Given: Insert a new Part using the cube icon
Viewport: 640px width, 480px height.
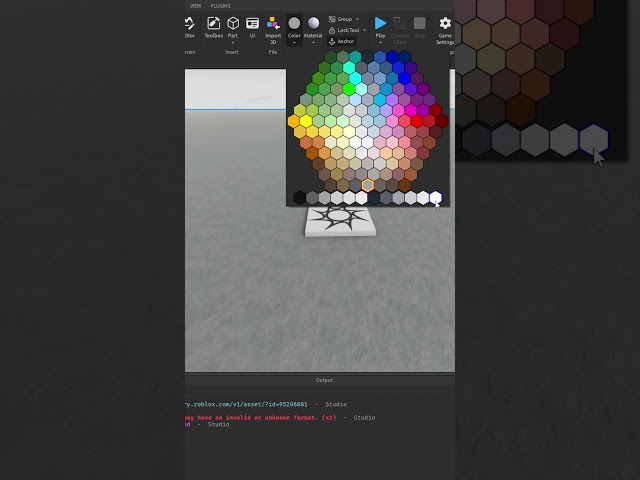Looking at the screenshot, I should pyautogui.click(x=233, y=24).
